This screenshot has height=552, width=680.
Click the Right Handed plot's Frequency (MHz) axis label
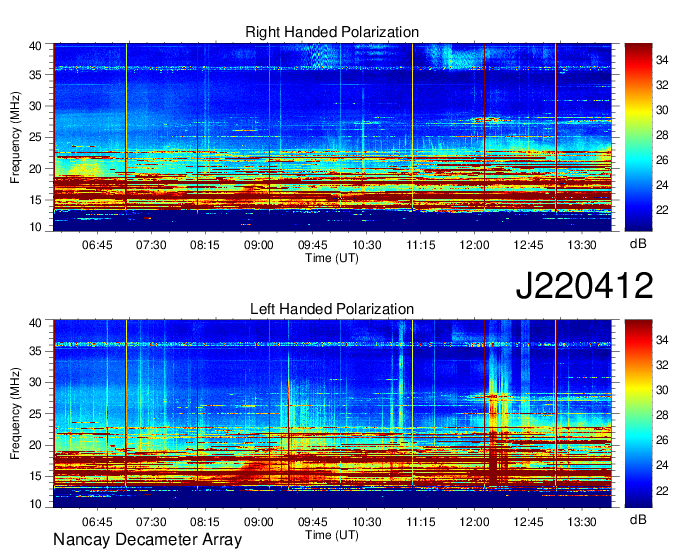16,137
